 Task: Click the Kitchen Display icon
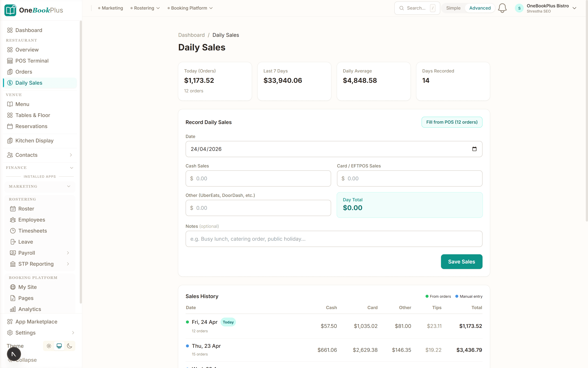[10, 141]
